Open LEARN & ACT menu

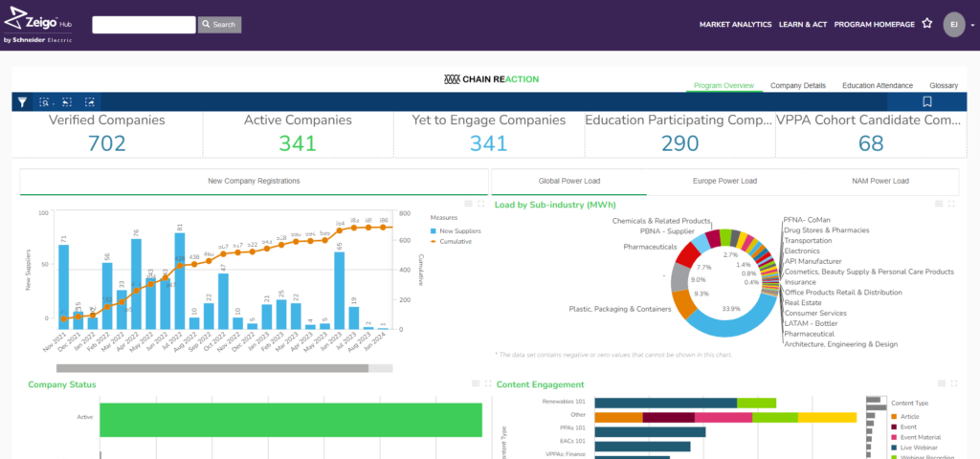(803, 24)
